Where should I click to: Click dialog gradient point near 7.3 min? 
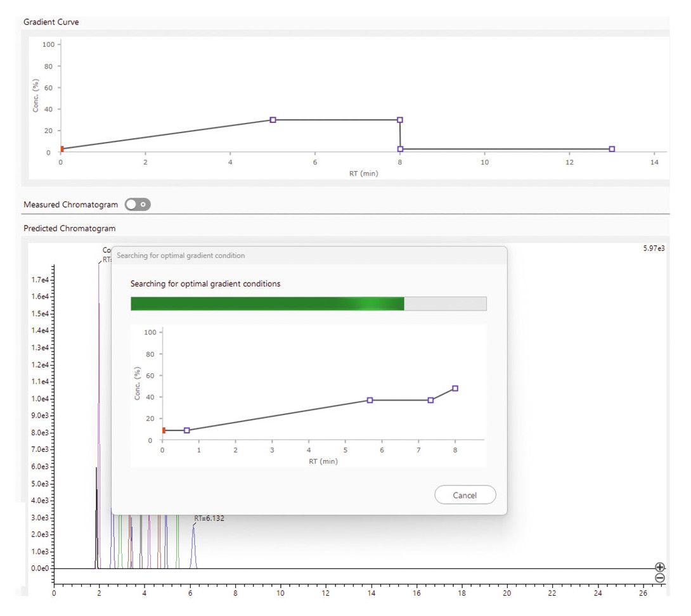[x=430, y=400]
